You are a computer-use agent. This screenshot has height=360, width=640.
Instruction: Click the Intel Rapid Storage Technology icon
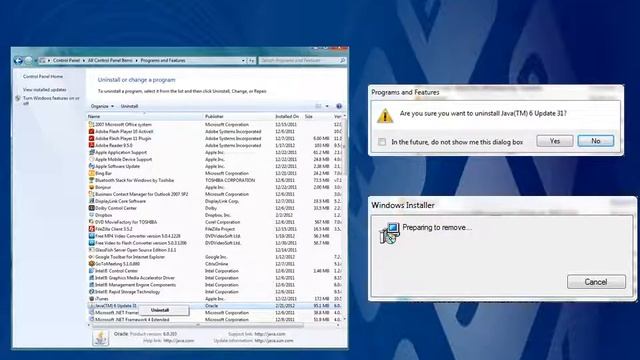tap(91, 292)
